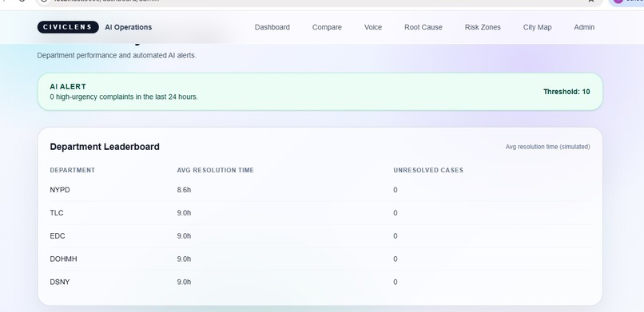Select the NYPD department row
Screen dimensions: 644x312
click(320, 190)
